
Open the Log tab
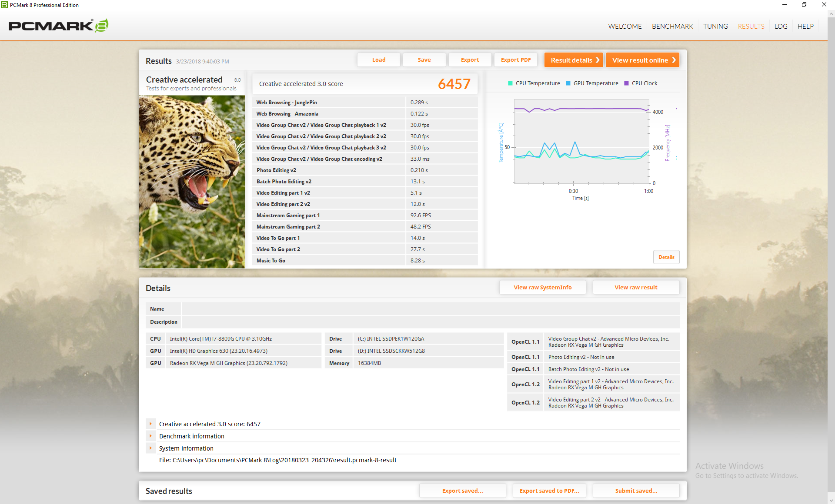click(x=781, y=27)
